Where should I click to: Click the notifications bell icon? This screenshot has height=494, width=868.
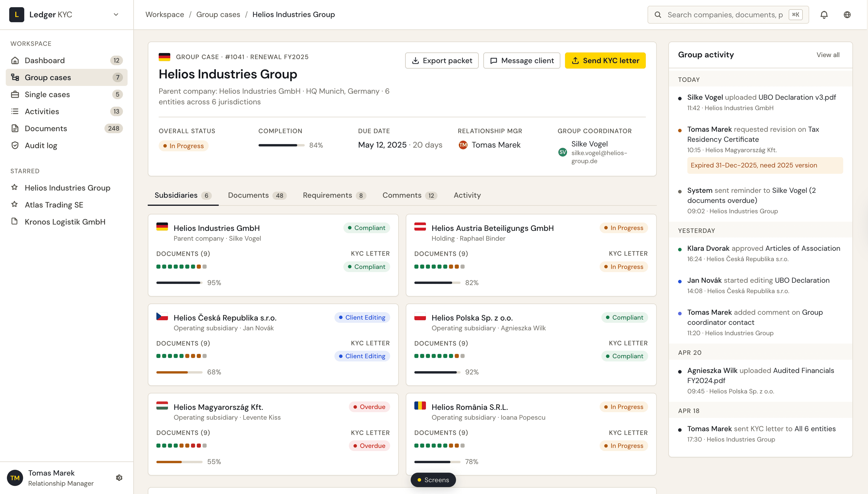click(x=824, y=15)
